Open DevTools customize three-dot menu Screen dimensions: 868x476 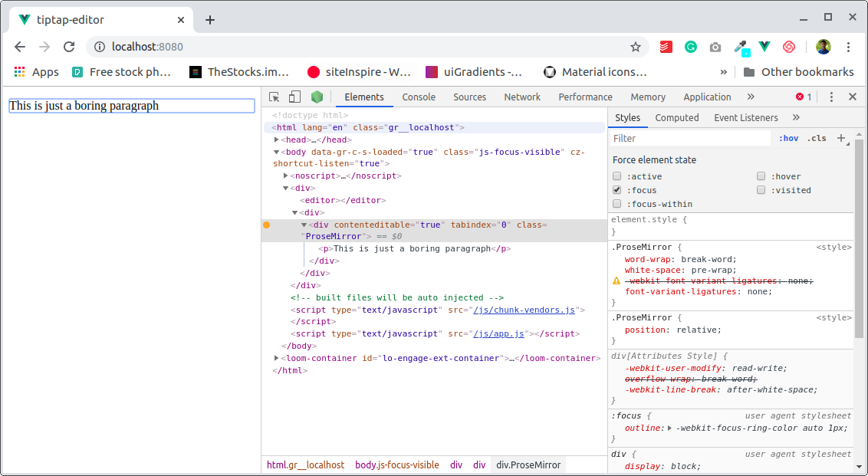pos(831,97)
